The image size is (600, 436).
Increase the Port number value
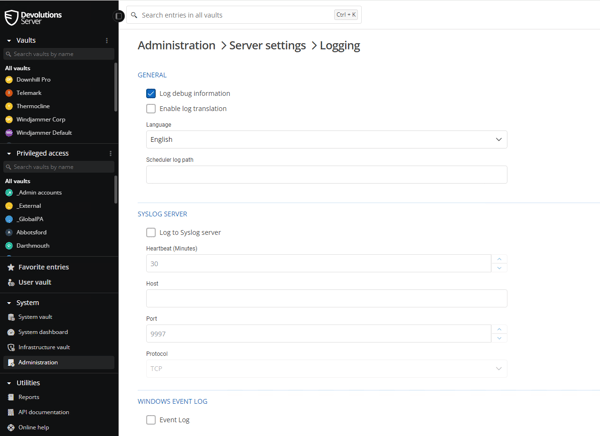[499, 329]
